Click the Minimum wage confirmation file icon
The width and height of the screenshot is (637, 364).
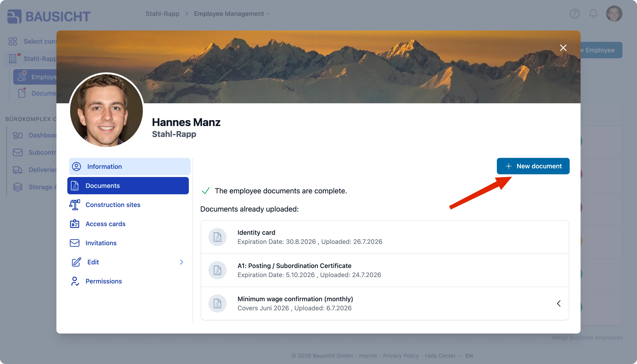point(217,303)
